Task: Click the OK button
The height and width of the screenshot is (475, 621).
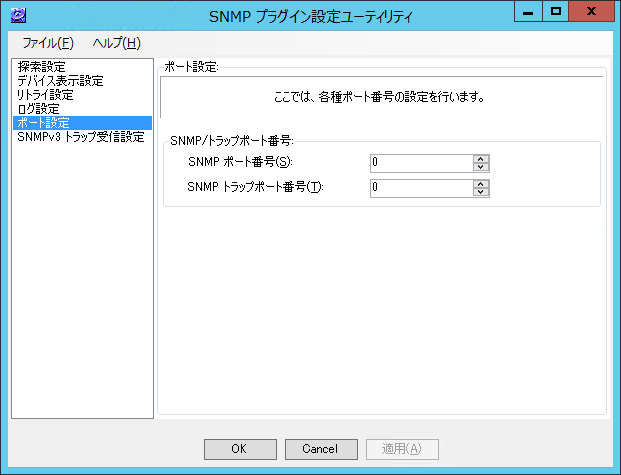Action: tap(240, 449)
